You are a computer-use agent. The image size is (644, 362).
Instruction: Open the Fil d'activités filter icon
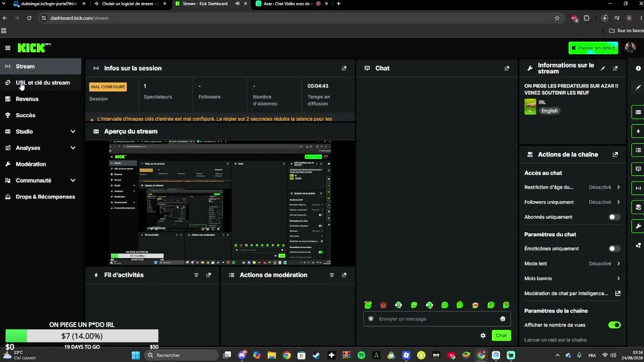[196, 275]
